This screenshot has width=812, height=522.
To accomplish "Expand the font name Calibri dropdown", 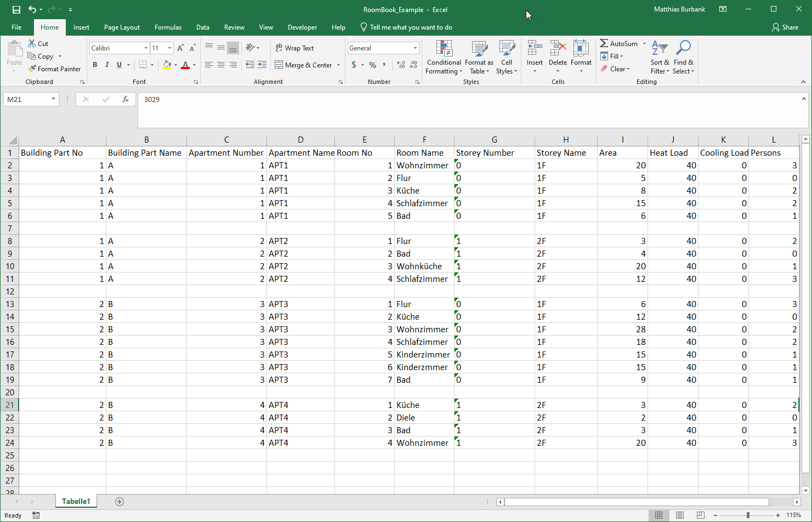I will click(146, 48).
